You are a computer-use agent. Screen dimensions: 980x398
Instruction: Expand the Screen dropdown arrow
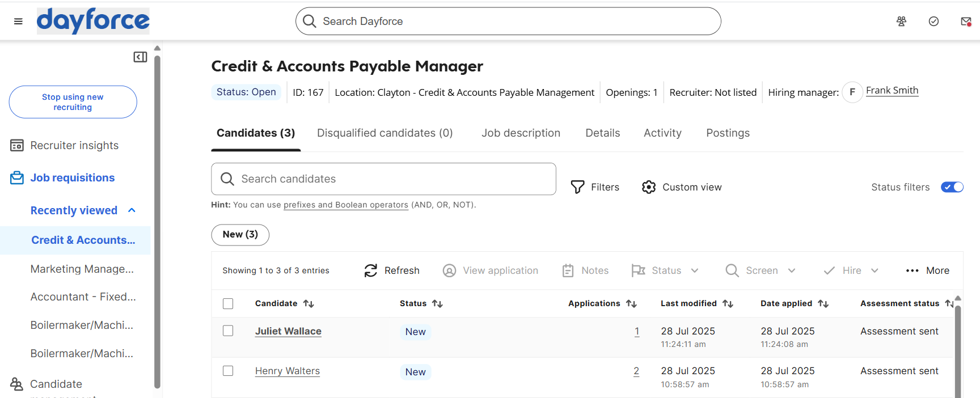point(792,270)
